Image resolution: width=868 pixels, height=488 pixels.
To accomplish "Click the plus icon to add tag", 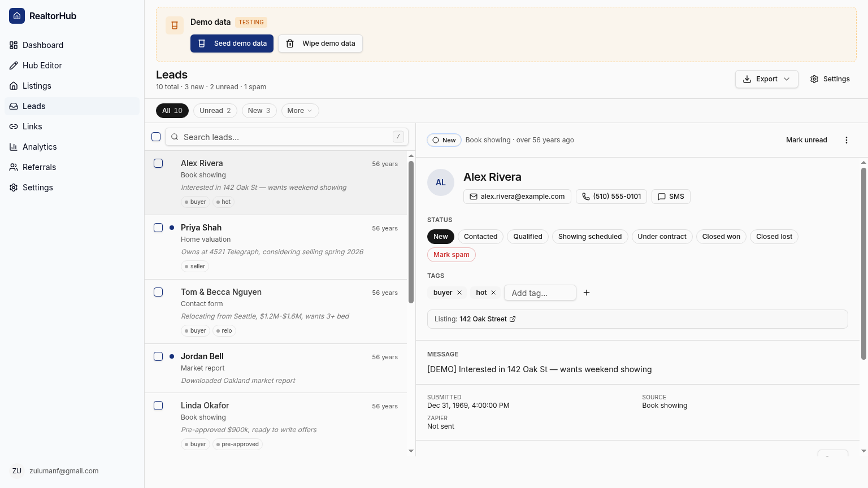I will (587, 293).
